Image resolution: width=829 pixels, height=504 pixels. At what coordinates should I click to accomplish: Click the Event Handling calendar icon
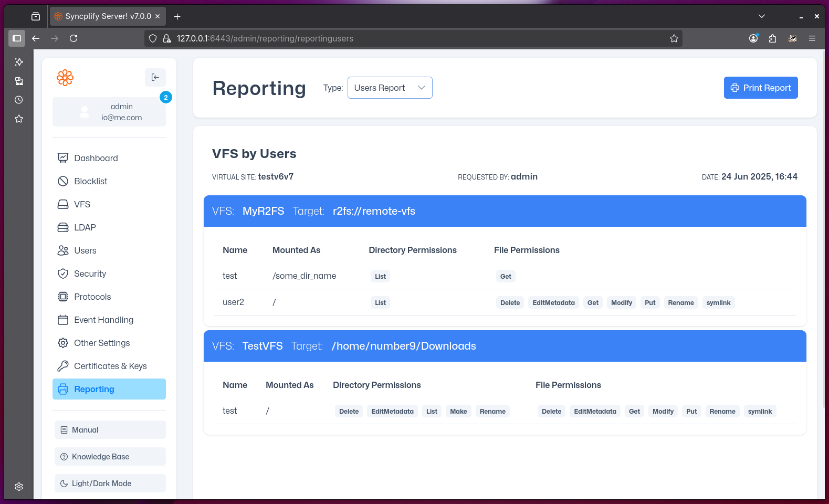pos(63,320)
